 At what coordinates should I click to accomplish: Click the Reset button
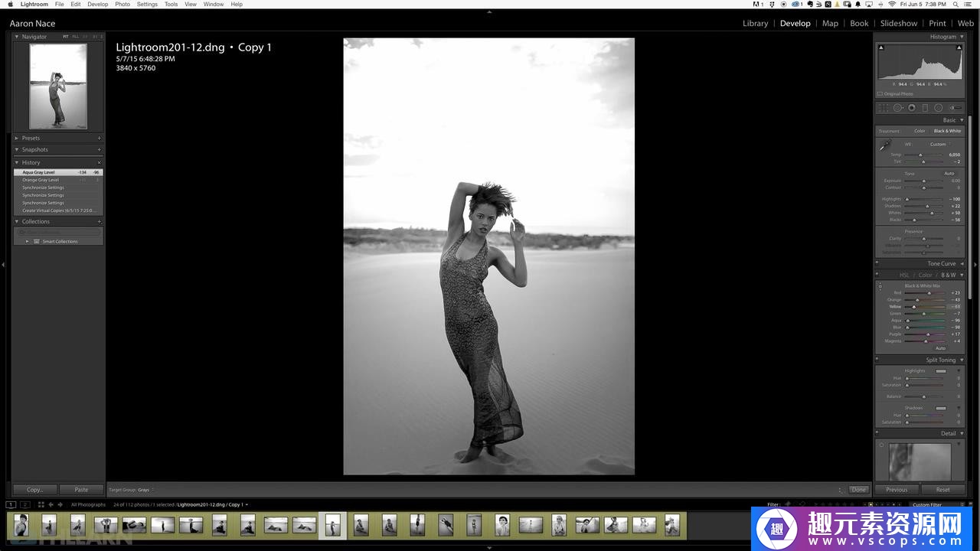pyautogui.click(x=942, y=490)
